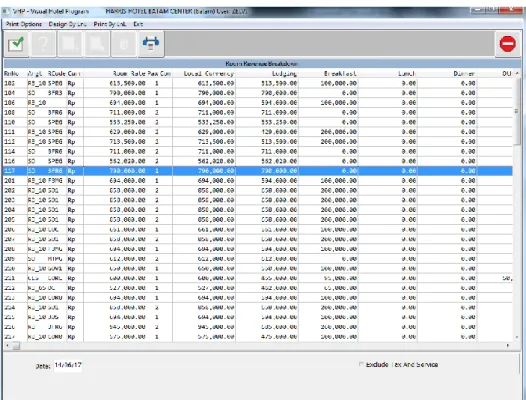Viewport: 526px width, 400px height.
Task: Click the Local Currency column header
Action: coord(208,73)
